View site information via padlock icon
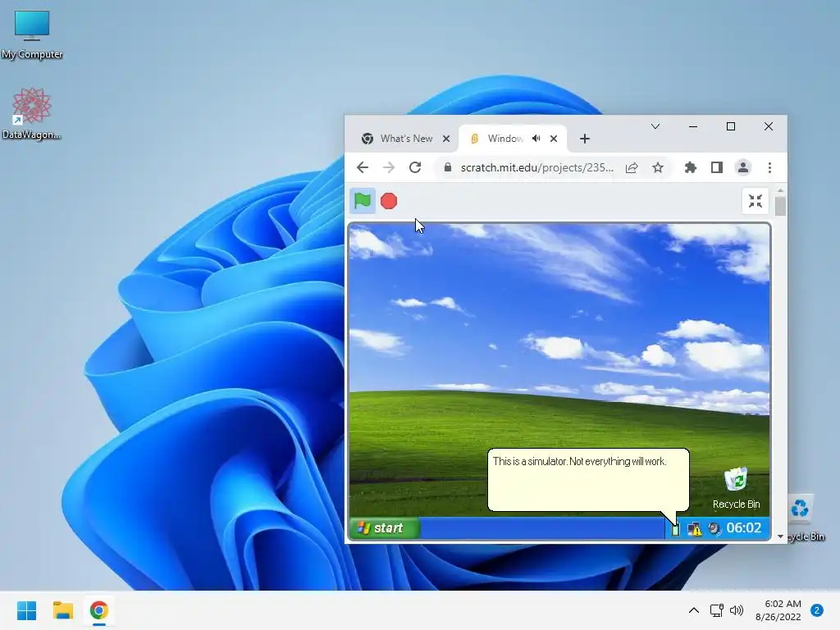The height and width of the screenshot is (630, 840). [448, 167]
